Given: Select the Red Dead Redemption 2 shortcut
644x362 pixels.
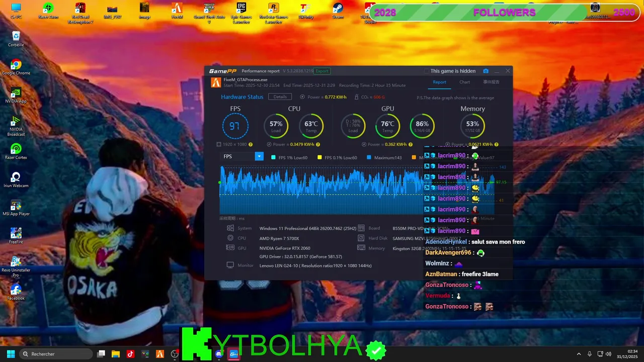Looking at the screenshot, I should 80,13.
